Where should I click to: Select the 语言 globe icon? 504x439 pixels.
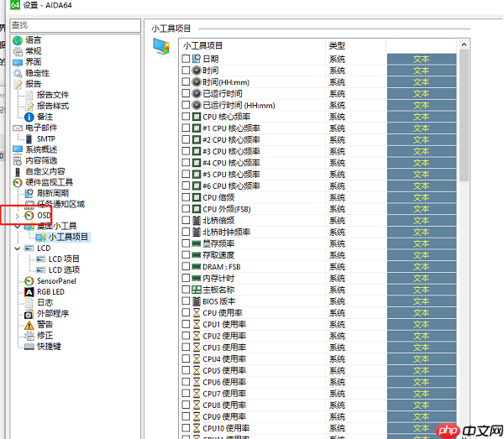18,40
